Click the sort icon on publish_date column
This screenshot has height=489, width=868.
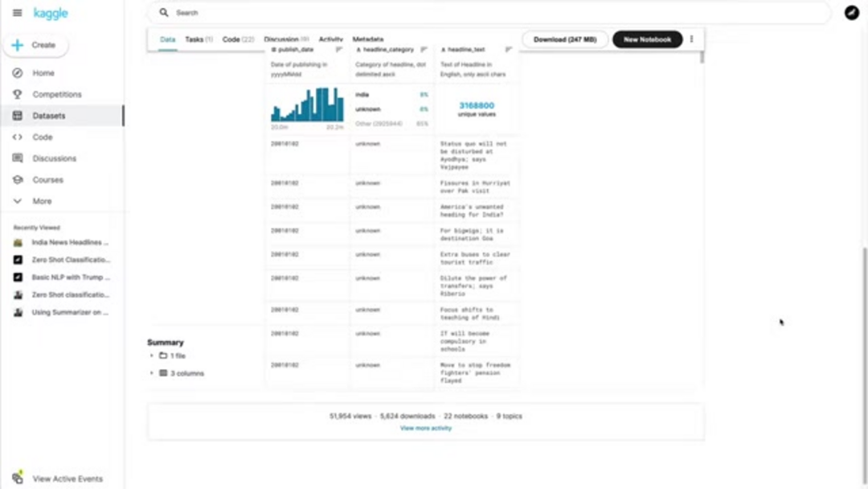point(339,50)
